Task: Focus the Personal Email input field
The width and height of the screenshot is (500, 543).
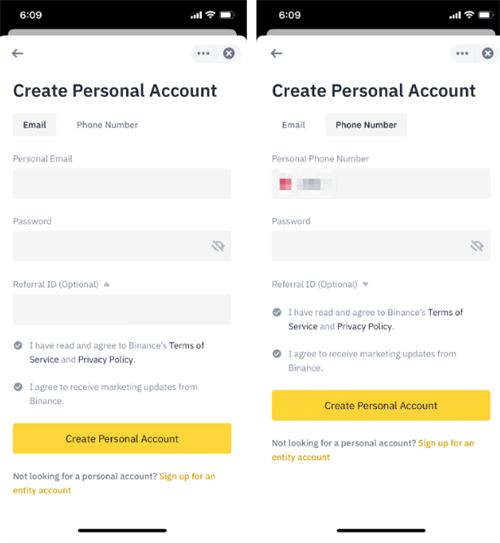Action: click(122, 184)
